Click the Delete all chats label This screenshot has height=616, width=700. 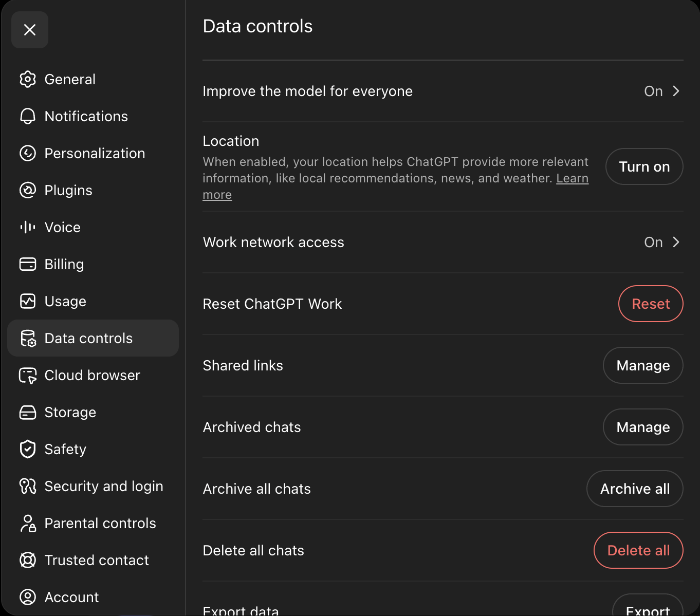[x=253, y=550]
